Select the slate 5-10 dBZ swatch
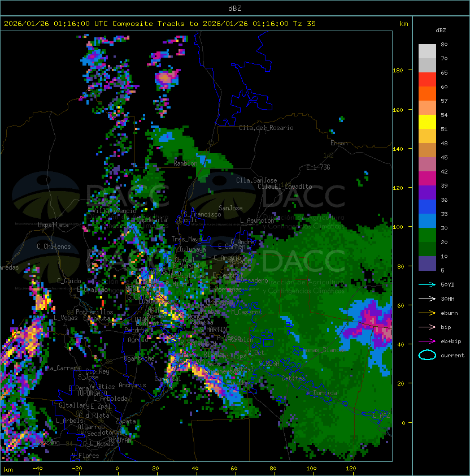Image resolution: width=470 pixels, height=476 pixels. [x=427, y=263]
